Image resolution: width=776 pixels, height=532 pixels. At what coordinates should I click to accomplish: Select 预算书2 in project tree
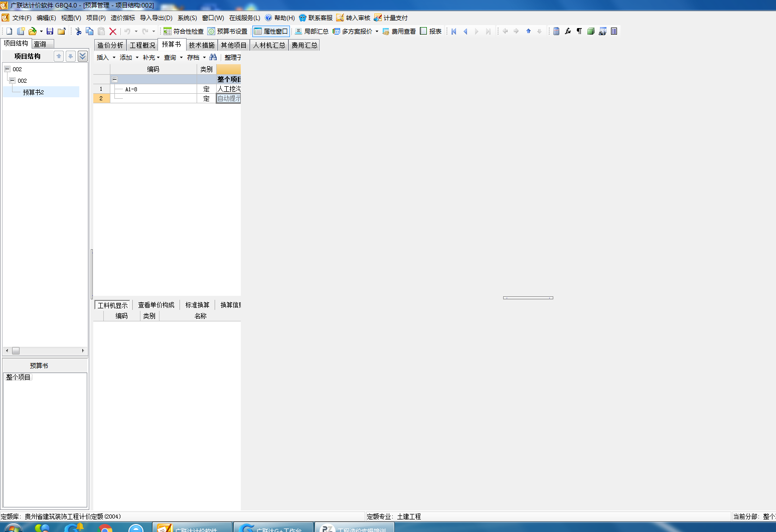pyautogui.click(x=34, y=92)
